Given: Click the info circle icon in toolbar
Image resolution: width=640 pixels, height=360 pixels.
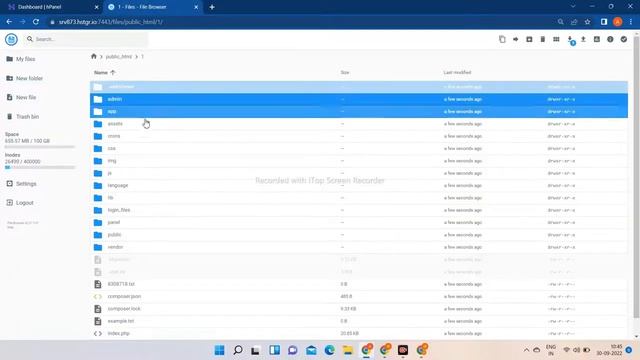Looking at the screenshot, I should [x=610, y=39].
